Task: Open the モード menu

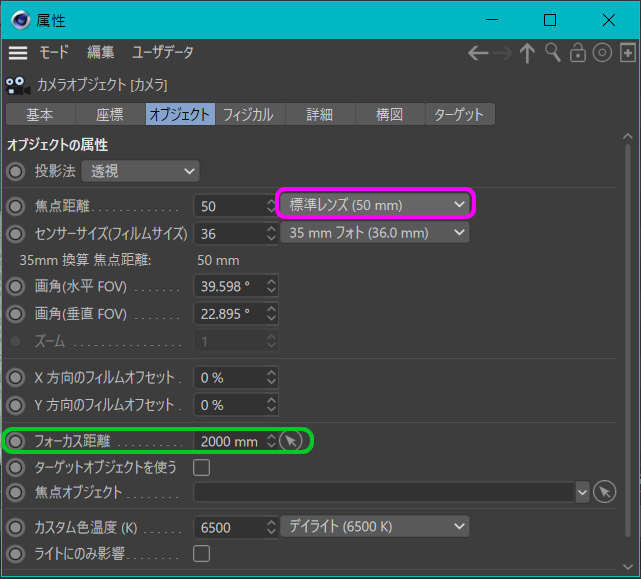Action: pos(54,53)
